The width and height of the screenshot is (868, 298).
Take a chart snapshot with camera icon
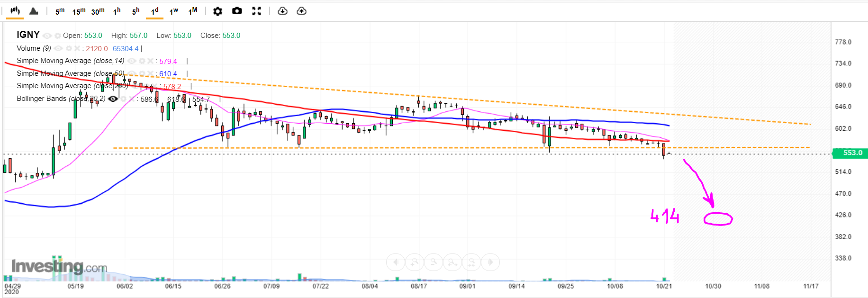pyautogui.click(x=237, y=11)
